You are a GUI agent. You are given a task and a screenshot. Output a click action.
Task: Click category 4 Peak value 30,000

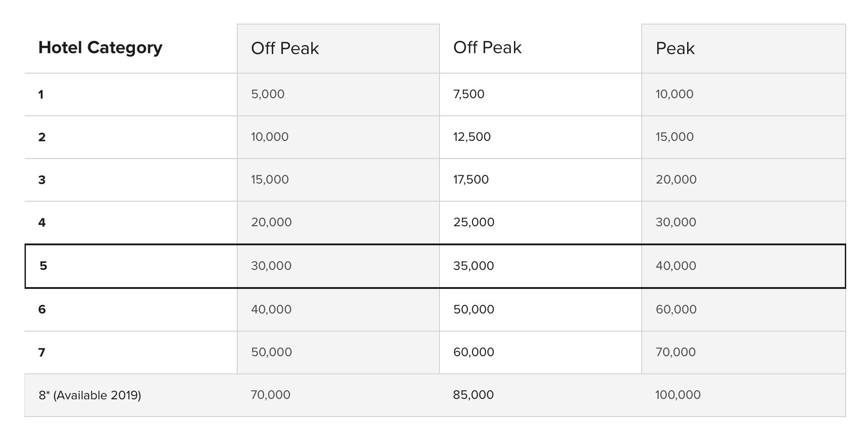click(x=676, y=222)
